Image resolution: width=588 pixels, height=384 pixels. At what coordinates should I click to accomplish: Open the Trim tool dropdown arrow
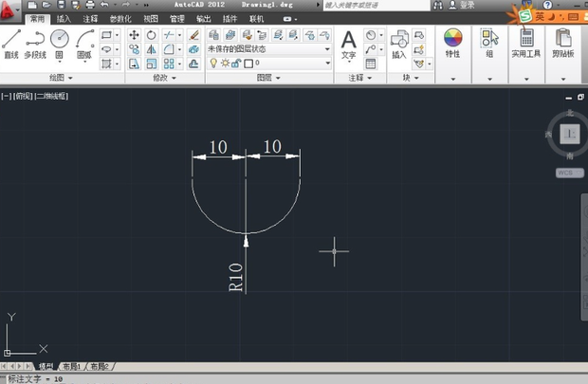(179, 35)
